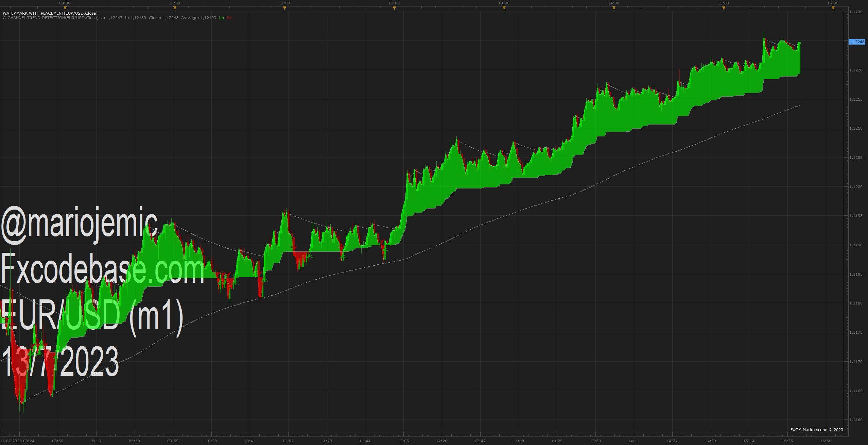The image size is (868, 445).
Task: Click the 1,1215 price axis label
Action: coord(856,99)
